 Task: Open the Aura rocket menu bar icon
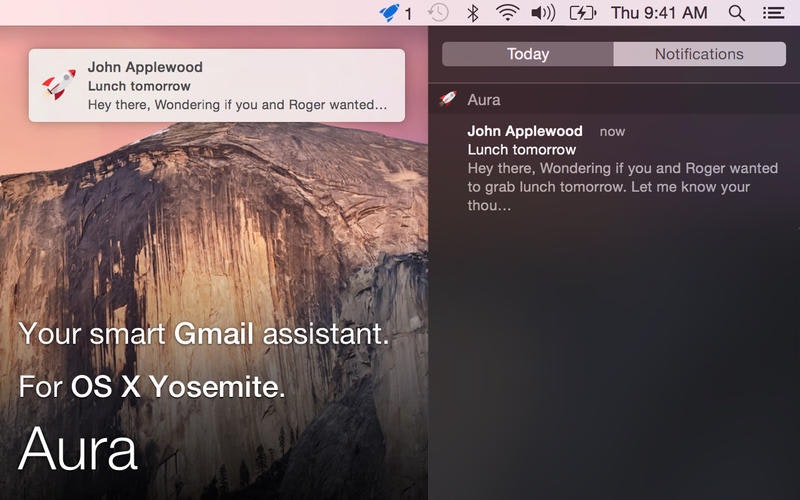(x=389, y=12)
